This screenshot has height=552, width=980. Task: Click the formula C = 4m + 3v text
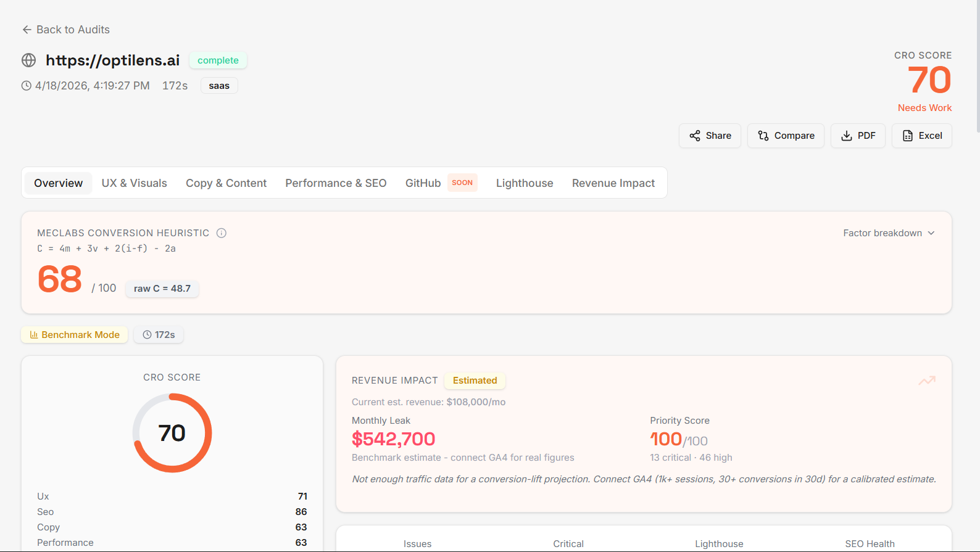click(x=106, y=249)
